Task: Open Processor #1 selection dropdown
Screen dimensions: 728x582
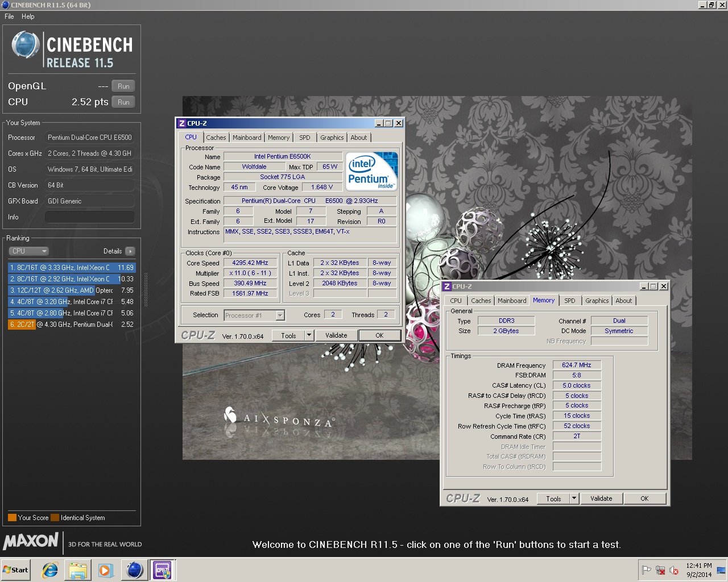Action: [x=254, y=315]
